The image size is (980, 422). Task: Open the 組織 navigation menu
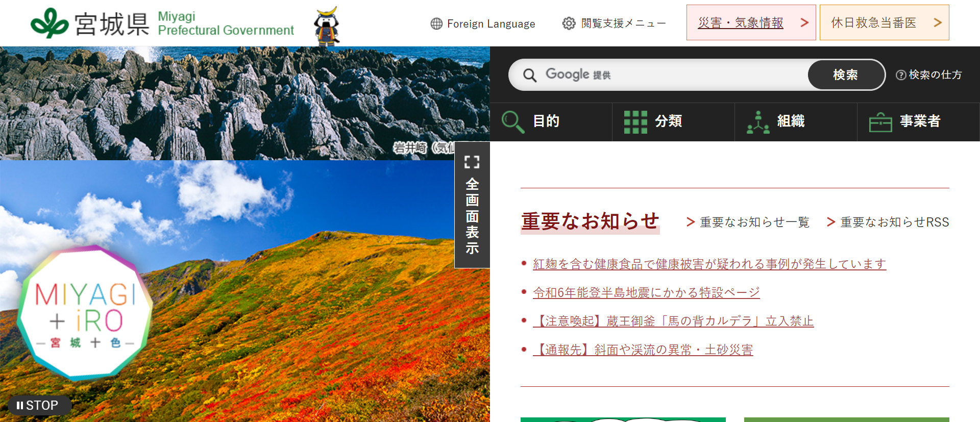pyautogui.click(x=796, y=122)
